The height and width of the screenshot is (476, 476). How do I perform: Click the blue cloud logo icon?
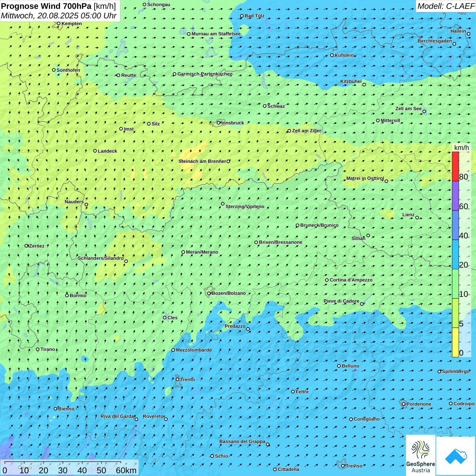(456, 456)
